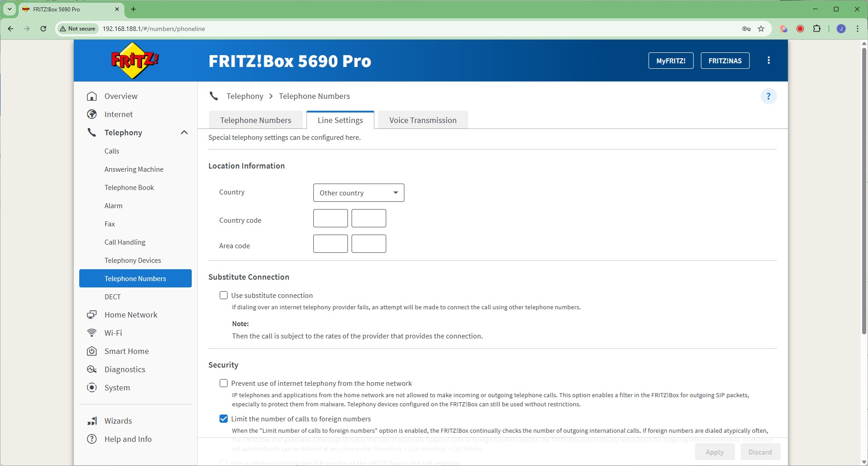Open the saved passwords key icon
The width and height of the screenshot is (868, 466).
746,29
